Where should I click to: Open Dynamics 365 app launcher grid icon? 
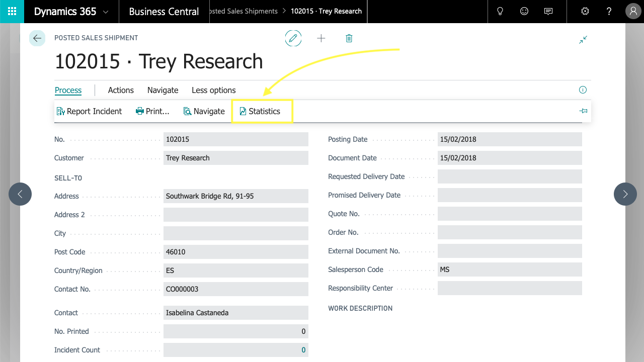11,11
